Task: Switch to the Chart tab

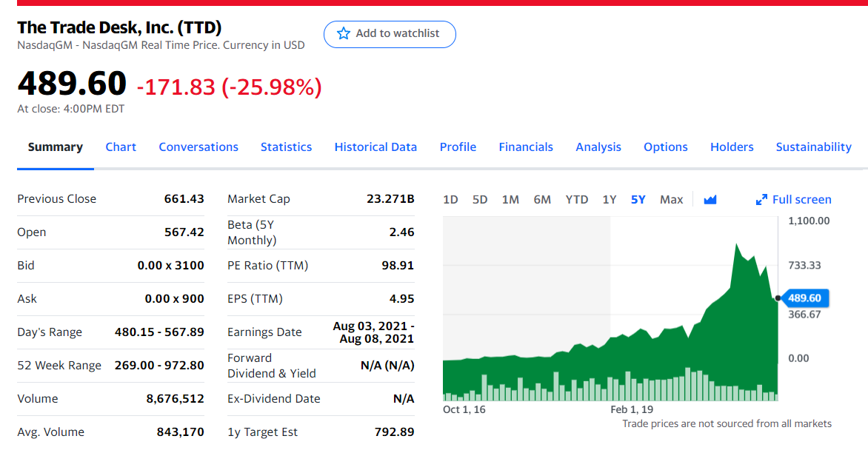Action: coord(121,147)
